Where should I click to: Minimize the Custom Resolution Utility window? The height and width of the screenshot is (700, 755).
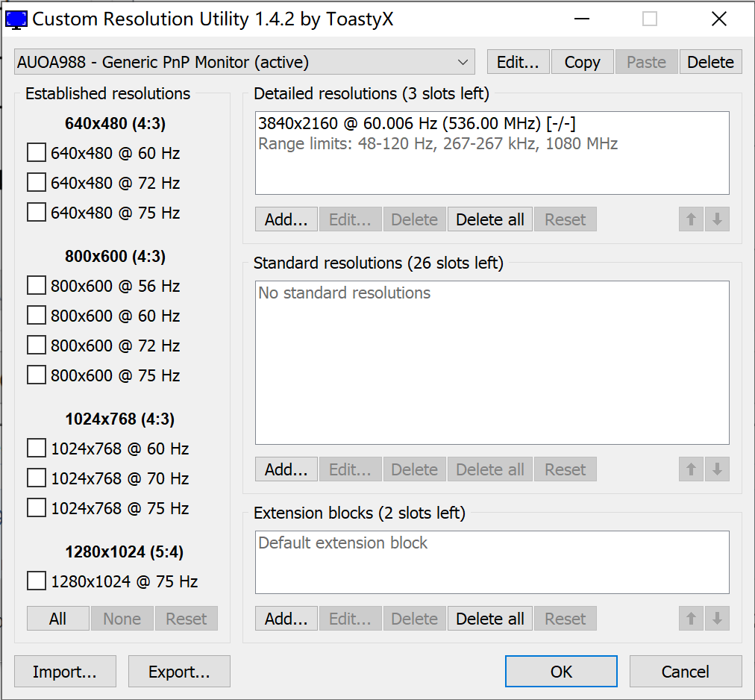pos(582,19)
